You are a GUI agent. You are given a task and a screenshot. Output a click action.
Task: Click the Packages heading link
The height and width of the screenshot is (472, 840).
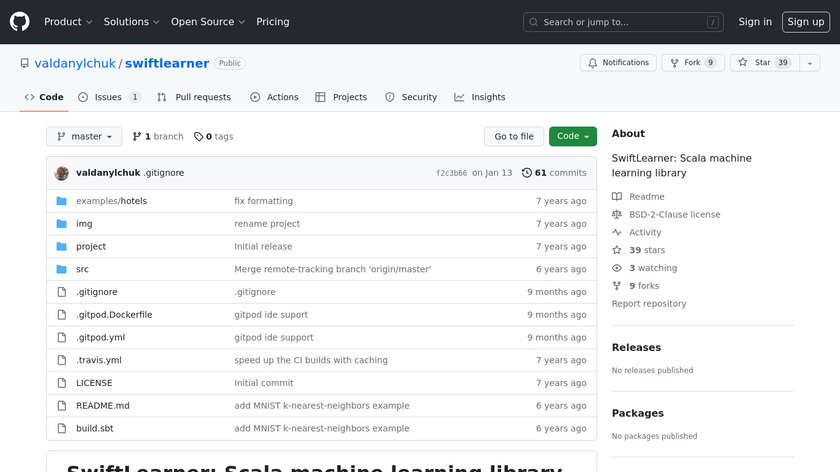point(638,413)
